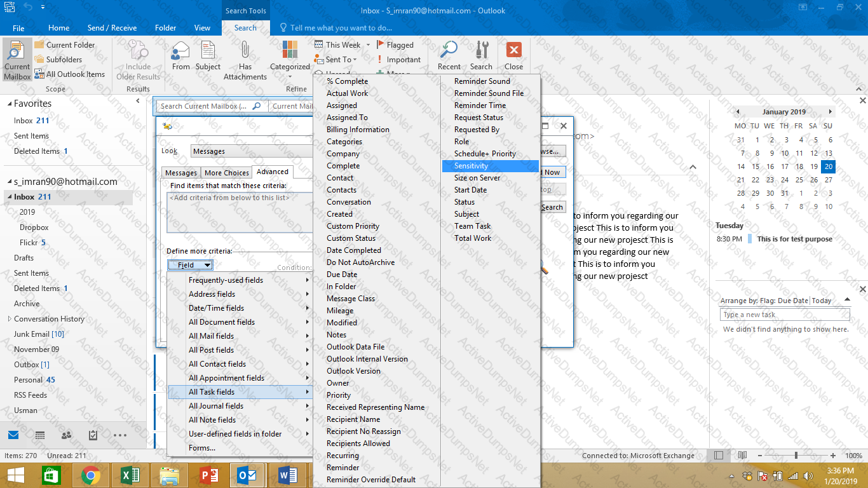This screenshot has width=868, height=488.
Task: Open the Search Tools icon in ribbon
Action: coord(482,50)
